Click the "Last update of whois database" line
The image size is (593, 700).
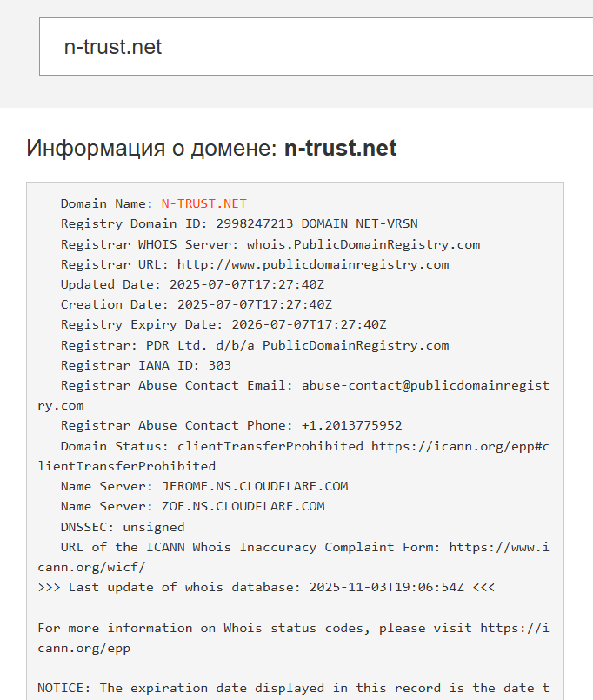coord(266,587)
